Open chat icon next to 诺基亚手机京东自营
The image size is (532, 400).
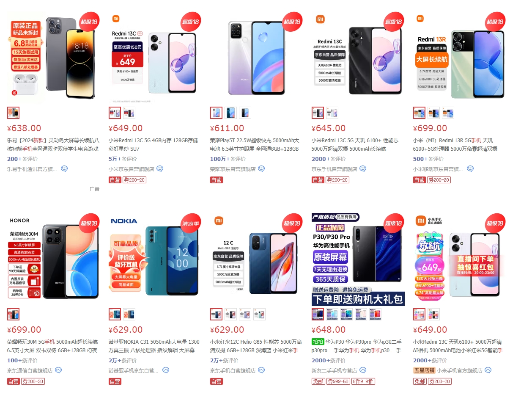(166, 370)
